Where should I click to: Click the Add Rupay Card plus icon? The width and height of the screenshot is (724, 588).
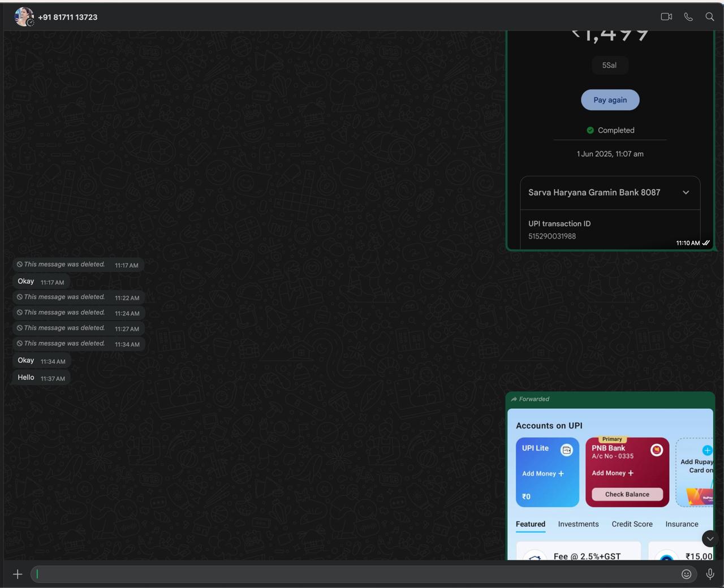[x=707, y=451]
